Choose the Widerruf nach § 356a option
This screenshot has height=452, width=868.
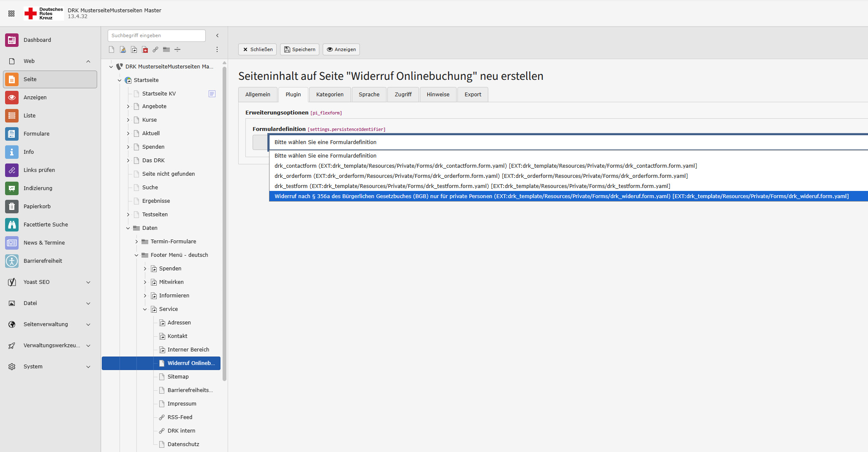pos(568,196)
